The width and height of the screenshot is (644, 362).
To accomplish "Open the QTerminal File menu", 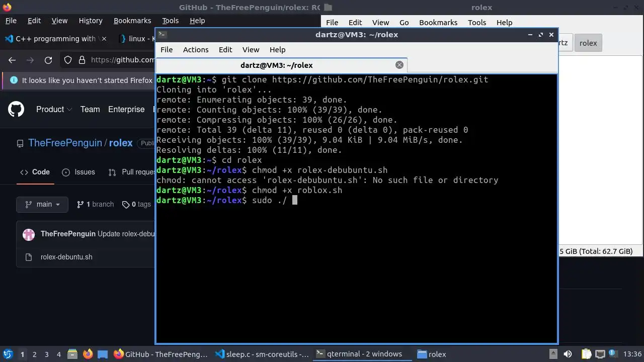I will pyautogui.click(x=167, y=49).
